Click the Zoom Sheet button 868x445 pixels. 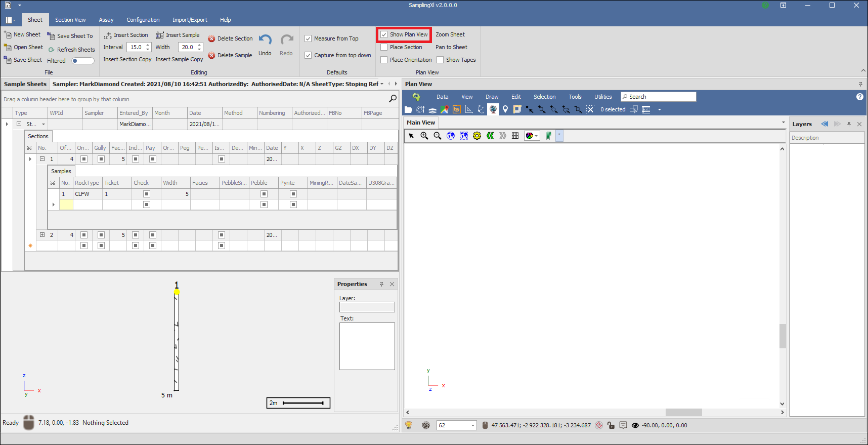[450, 34]
